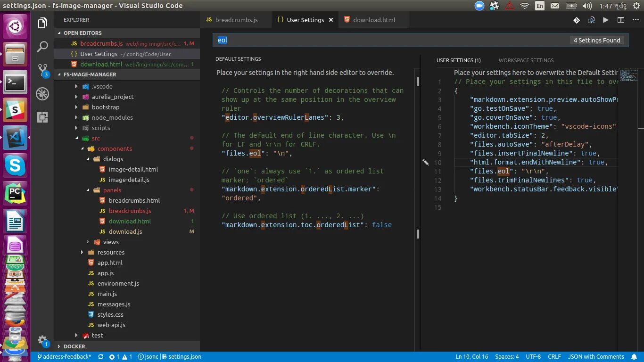
Task: Open the Wi-Fi network indicator
Action: 525,6
